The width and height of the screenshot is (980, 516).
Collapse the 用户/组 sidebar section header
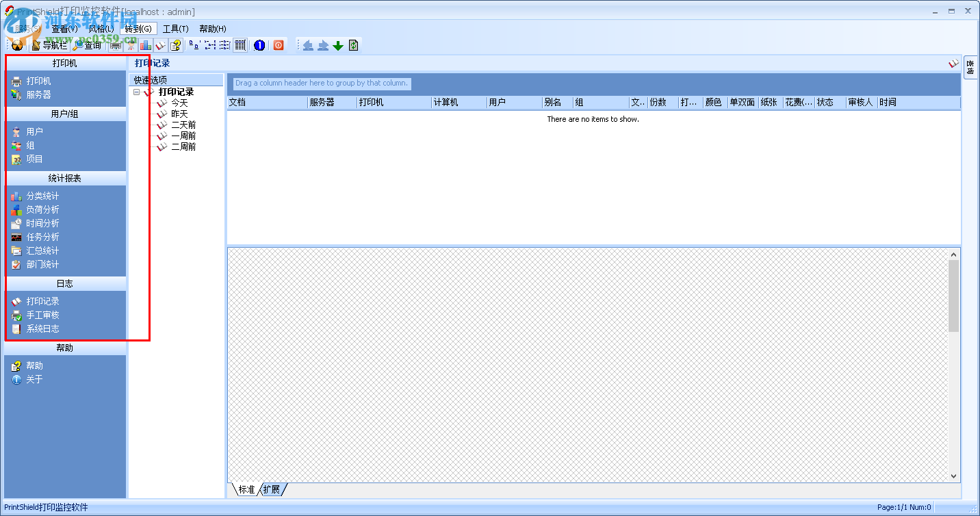point(65,114)
